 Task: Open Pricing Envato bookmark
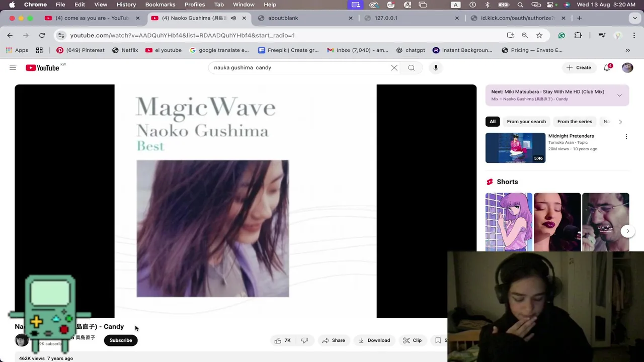532,50
